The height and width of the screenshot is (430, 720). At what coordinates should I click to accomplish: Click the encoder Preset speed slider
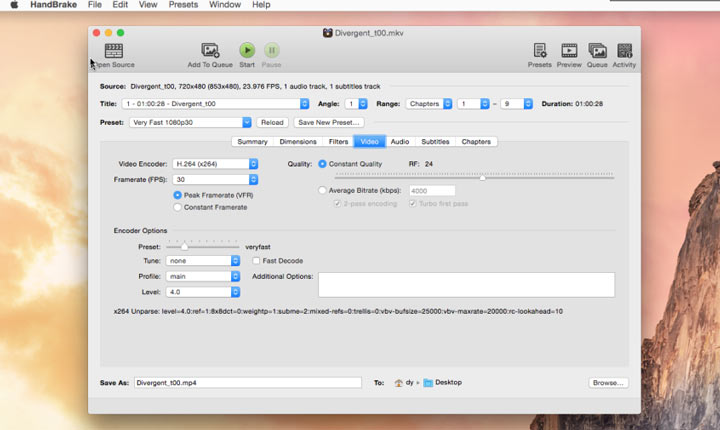tap(202, 246)
